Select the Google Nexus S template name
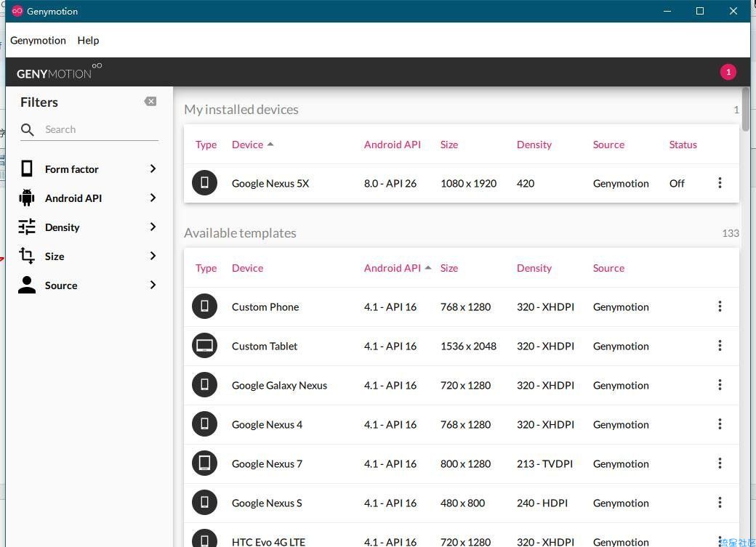The width and height of the screenshot is (756, 547). [x=267, y=503]
